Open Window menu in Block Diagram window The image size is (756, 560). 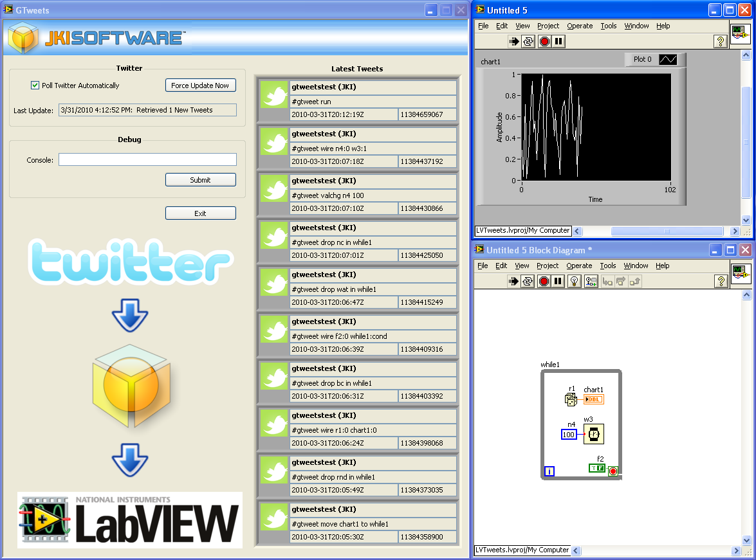pos(636,266)
